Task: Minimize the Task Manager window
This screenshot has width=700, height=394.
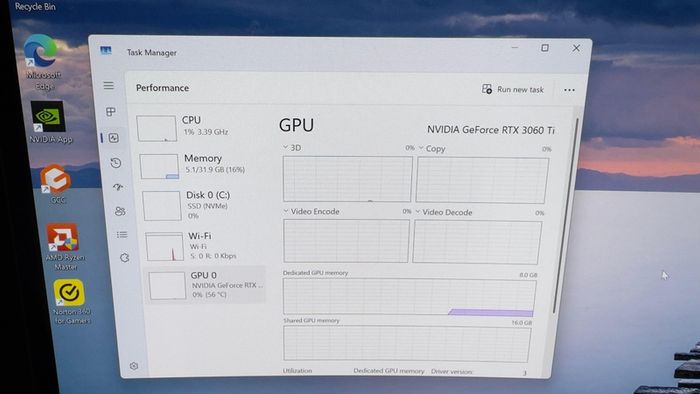Action: (515, 47)
